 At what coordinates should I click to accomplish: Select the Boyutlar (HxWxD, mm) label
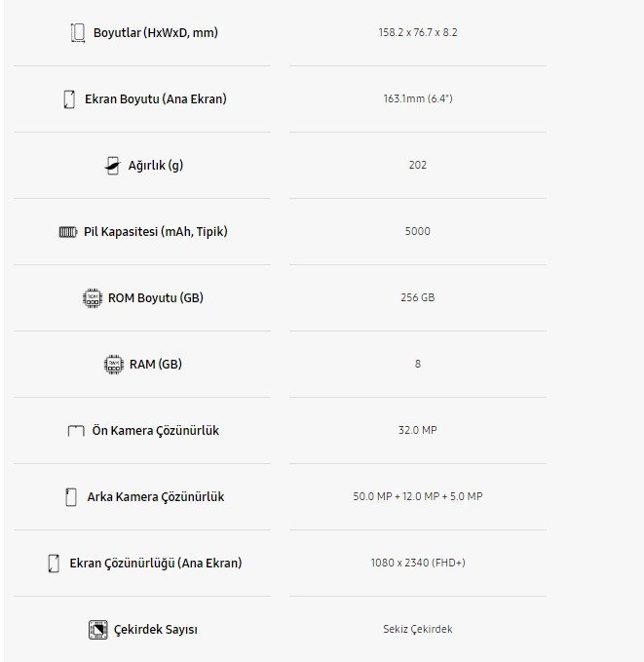pyautogui.click(x=156, y=33)
